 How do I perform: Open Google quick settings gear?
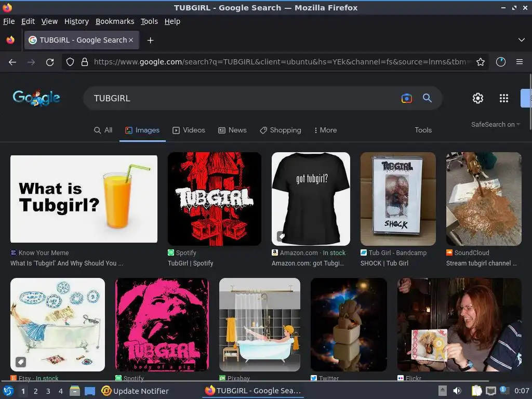point(478,98)
